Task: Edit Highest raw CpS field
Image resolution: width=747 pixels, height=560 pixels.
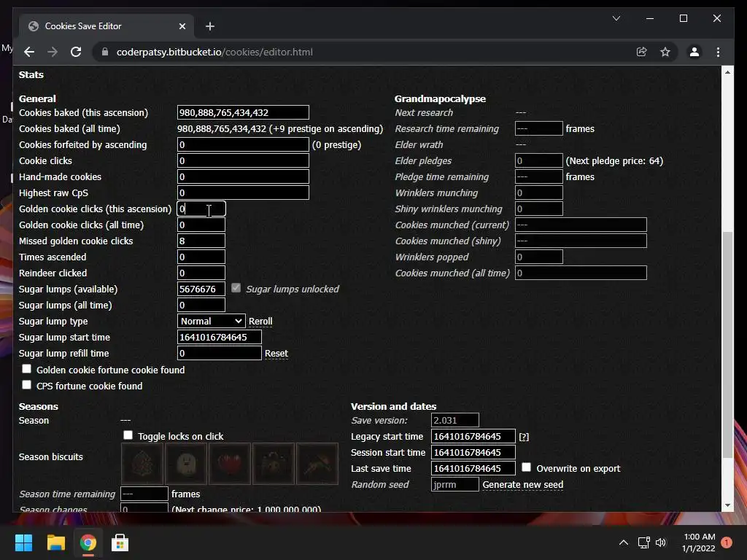Action: (243, 192)
